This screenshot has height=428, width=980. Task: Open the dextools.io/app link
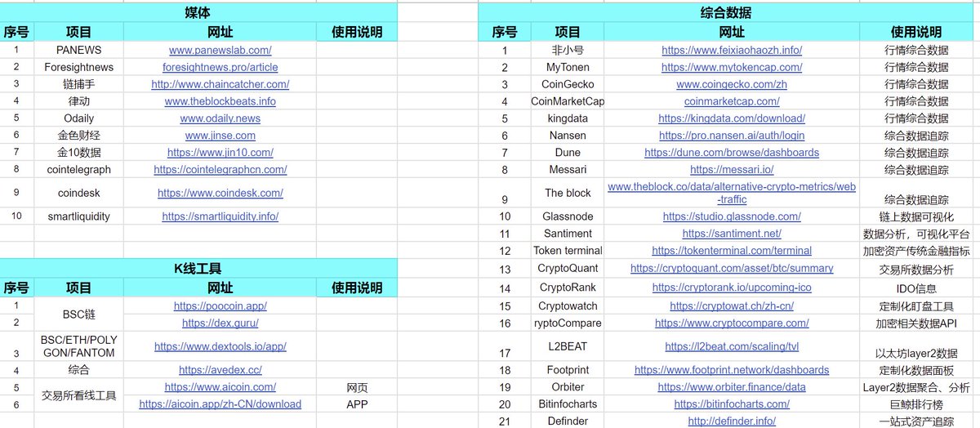pyautogui.click(x=220, y=346)
